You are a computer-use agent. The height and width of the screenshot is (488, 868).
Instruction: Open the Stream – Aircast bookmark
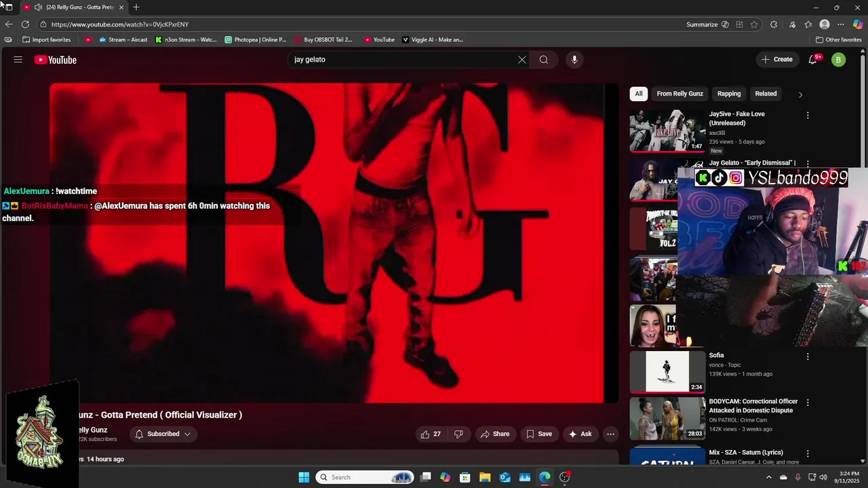pyautogui.click(x=123, y=39)
